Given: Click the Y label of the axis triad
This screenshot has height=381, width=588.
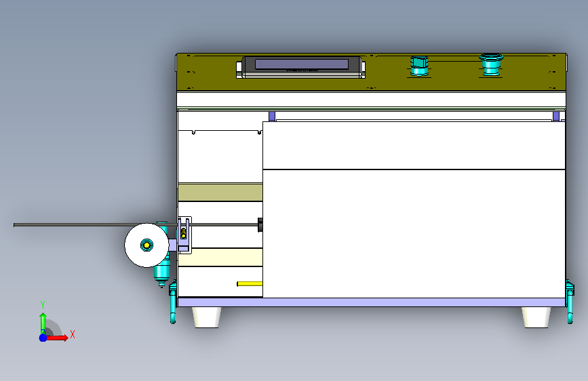Looking at the screenshot, I should tap(43, 305).
